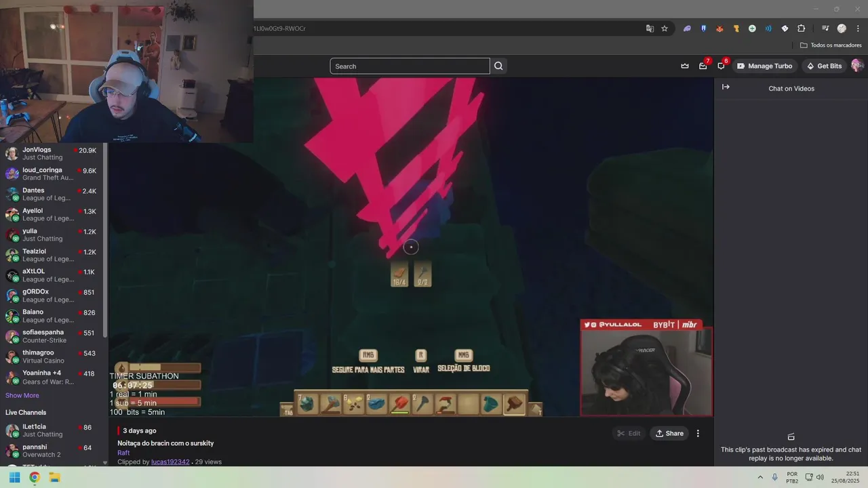The height and width of the screenshot is (488, 868).
Task: Click the Get Bits button
Action: 824,66
